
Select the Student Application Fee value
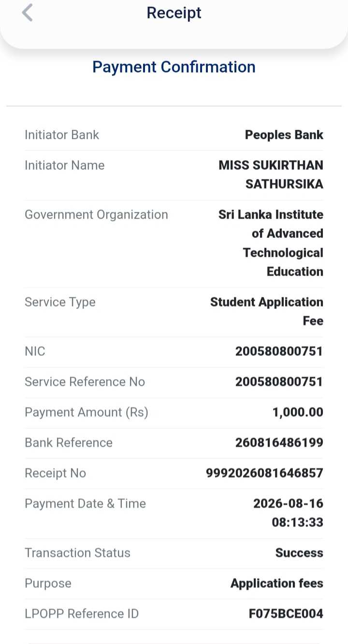tap(267, 311)
